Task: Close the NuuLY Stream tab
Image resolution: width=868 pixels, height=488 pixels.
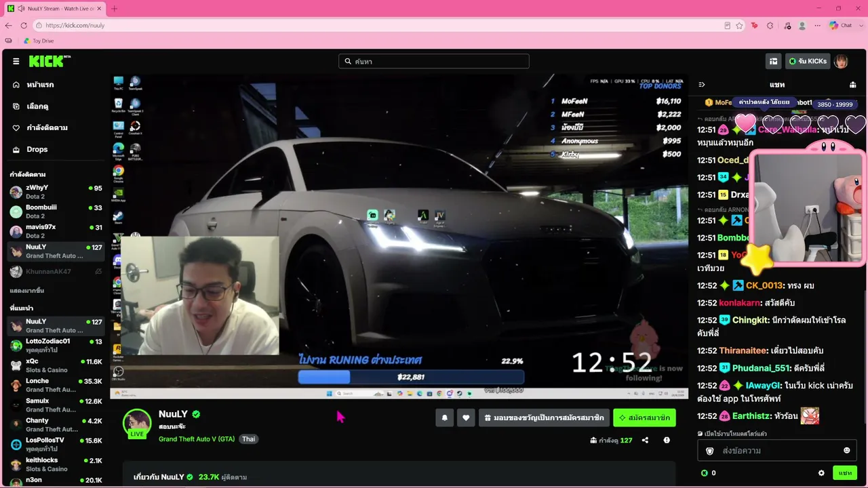Action: pyautogui.click(x=99, y=8)
